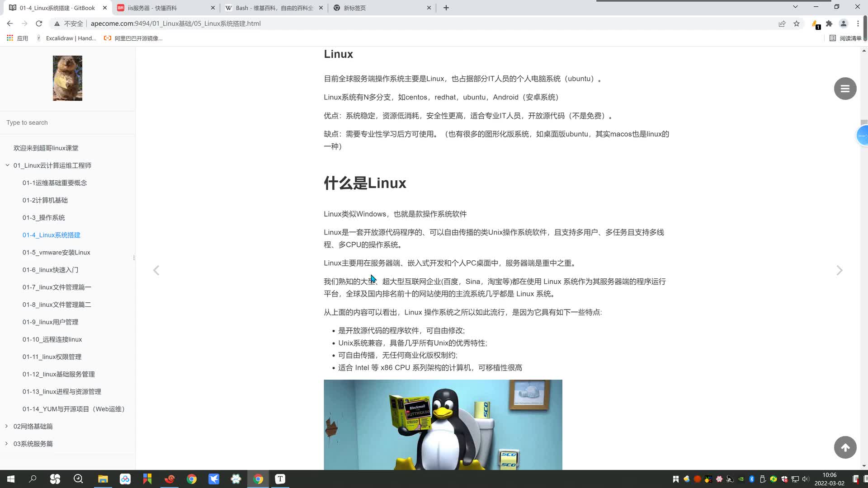Click the shield/security icon in address bar
The height and width of the screenshot is (488, 868).
tap(57, 23)
